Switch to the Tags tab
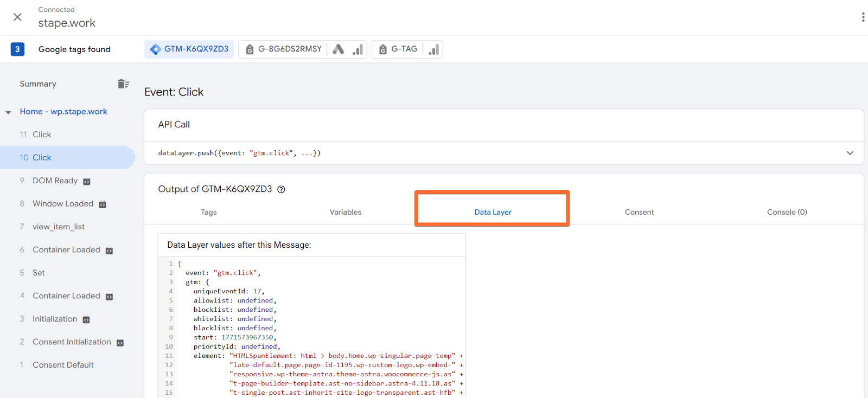This screenshot has height=398, width=868. tap(209, 212)
